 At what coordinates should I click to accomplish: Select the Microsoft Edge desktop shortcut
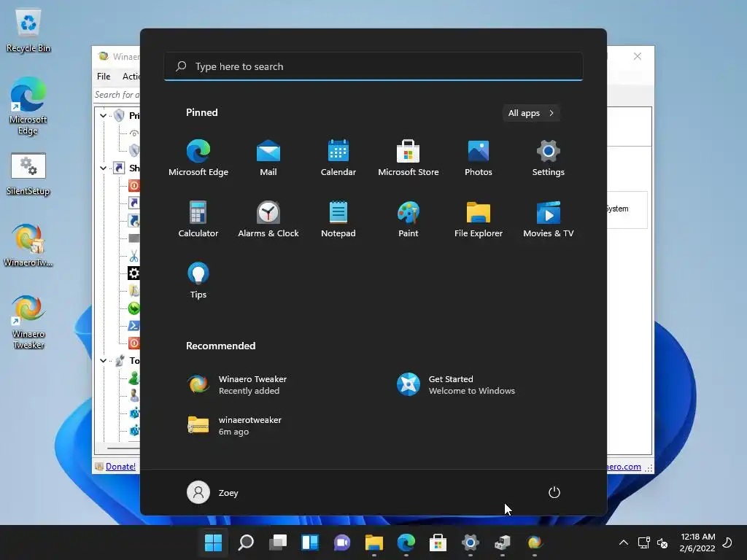pos(28,106)
